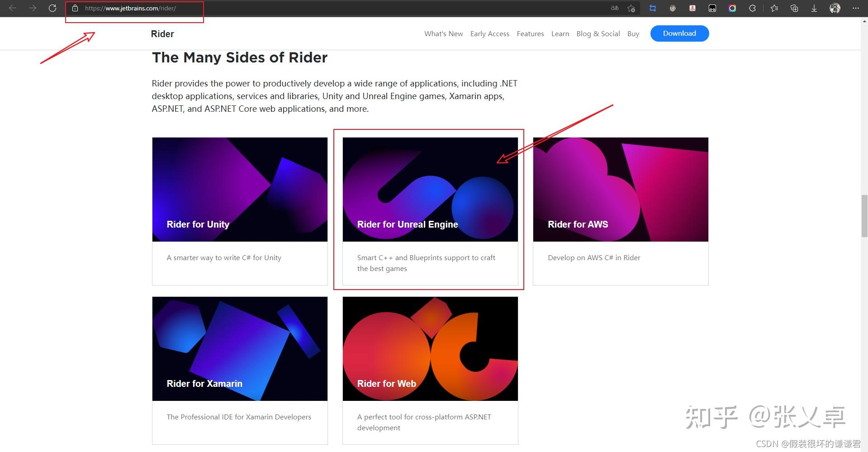The height and width of the screenshot is (452, 868).
Task: Open the Early Access menu item
Action: click(x=490, y=34)
